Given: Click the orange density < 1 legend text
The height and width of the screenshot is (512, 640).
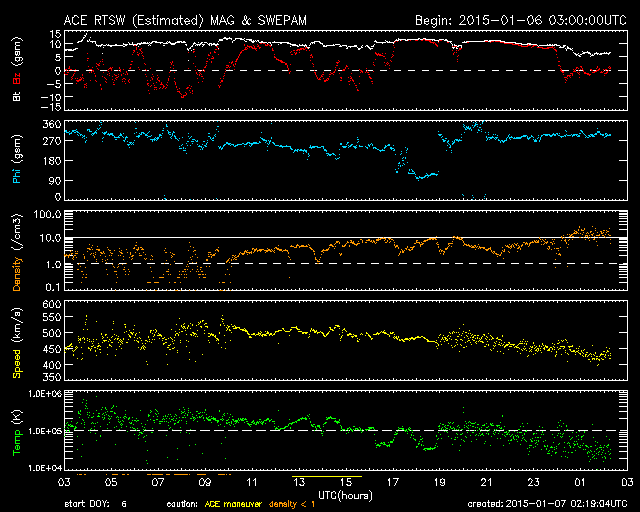Looking at the screenshot, I should 292,504.
